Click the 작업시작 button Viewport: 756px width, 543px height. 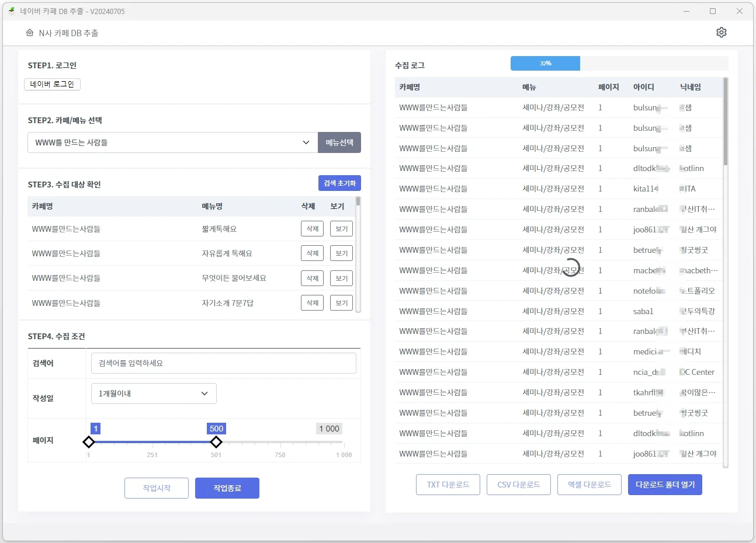pos(157,488)
